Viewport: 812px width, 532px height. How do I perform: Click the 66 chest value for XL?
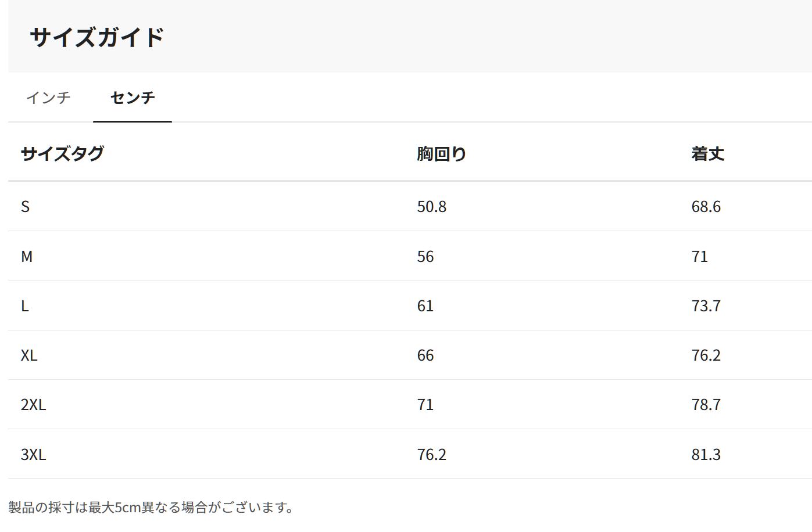tap(425, 355)
